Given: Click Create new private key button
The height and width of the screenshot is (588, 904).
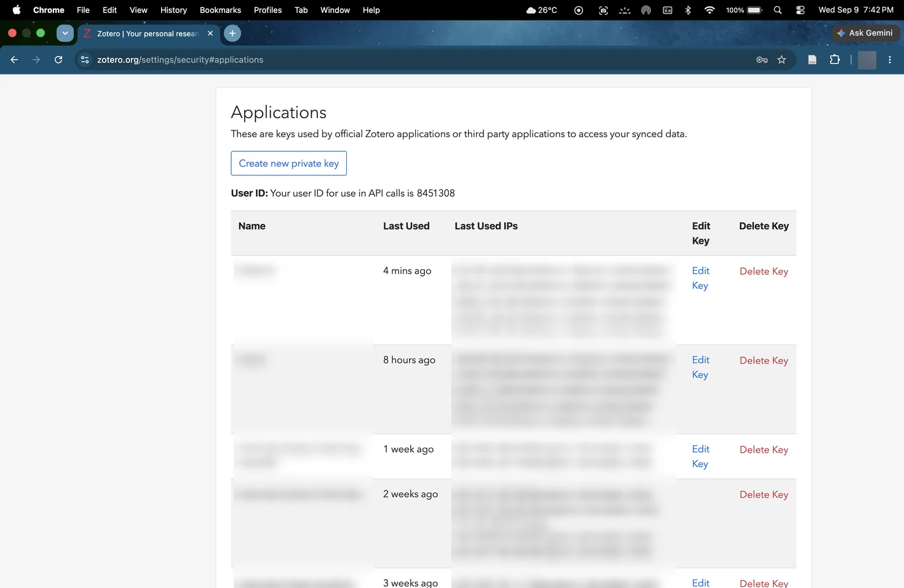Looking at the screenshot, I should click(x=288, y=163).
